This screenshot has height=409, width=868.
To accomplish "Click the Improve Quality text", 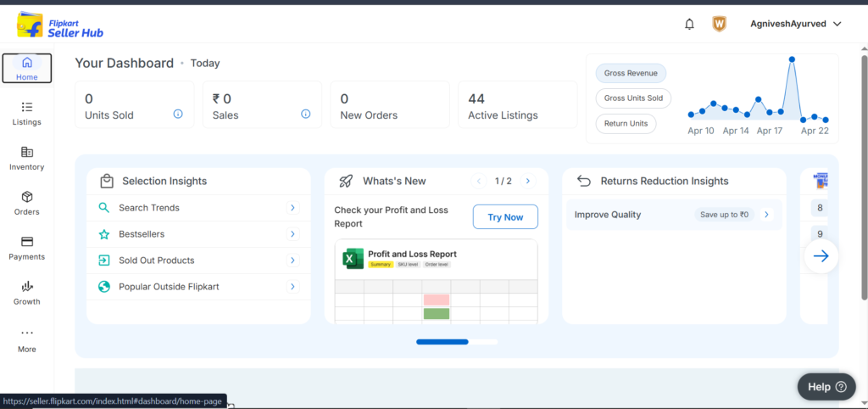I will 608,215.
